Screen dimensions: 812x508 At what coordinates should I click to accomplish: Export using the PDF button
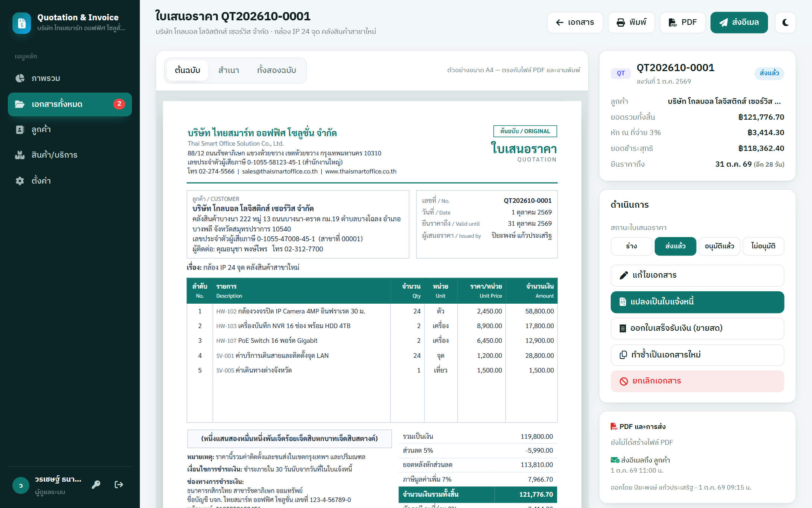point(683,23)
